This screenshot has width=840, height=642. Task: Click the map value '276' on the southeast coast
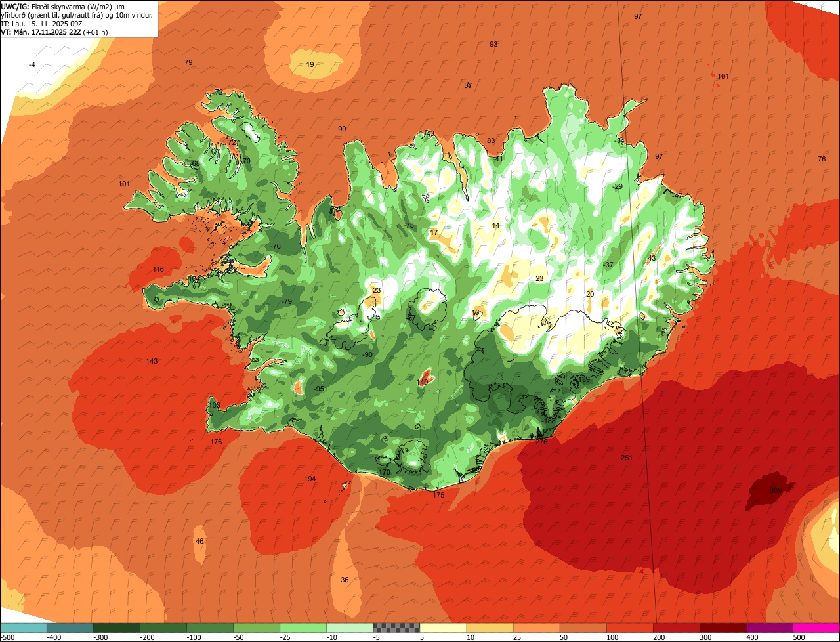[541, 442]
